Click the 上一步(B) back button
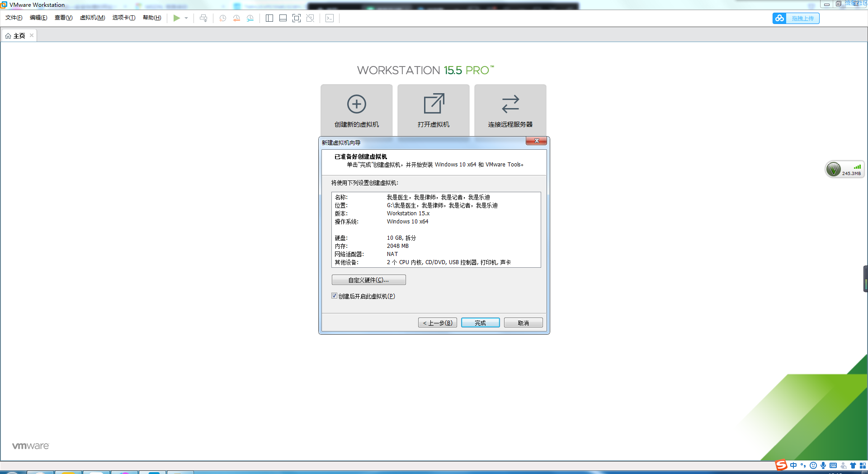The image size is (868, 474). tap(438, 323)
